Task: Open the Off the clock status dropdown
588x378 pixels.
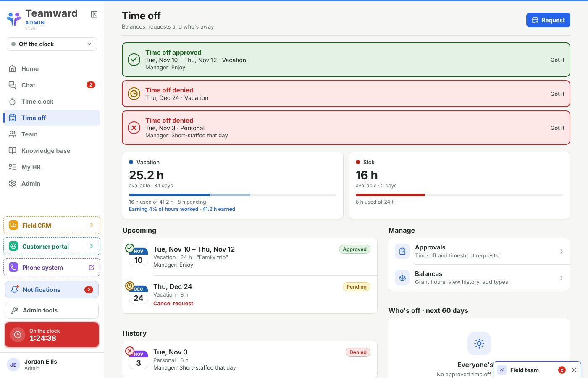Action: pyautogui.click(x=52, y=44)
